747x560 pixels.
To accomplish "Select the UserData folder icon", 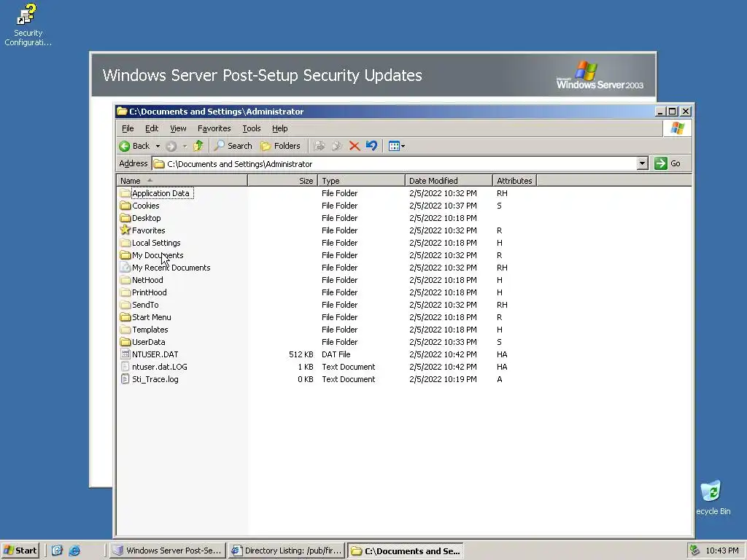I will [x=125, y=342].
